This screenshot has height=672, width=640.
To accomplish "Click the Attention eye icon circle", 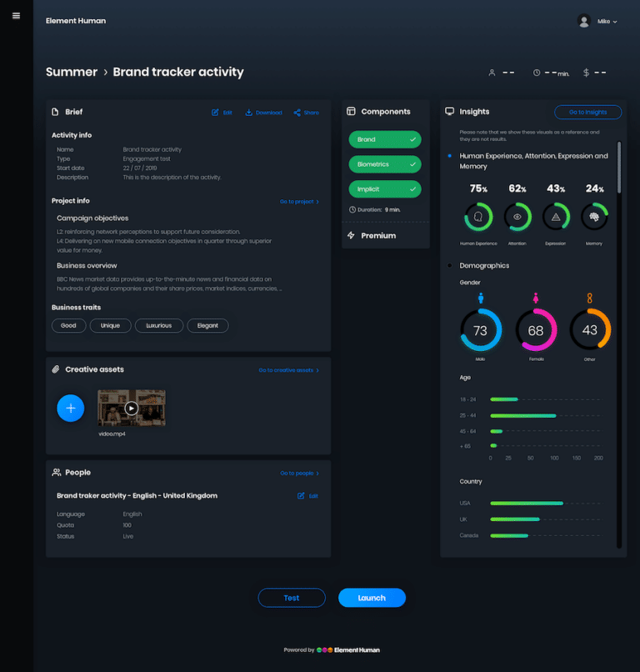I will [x=517, y=217].
